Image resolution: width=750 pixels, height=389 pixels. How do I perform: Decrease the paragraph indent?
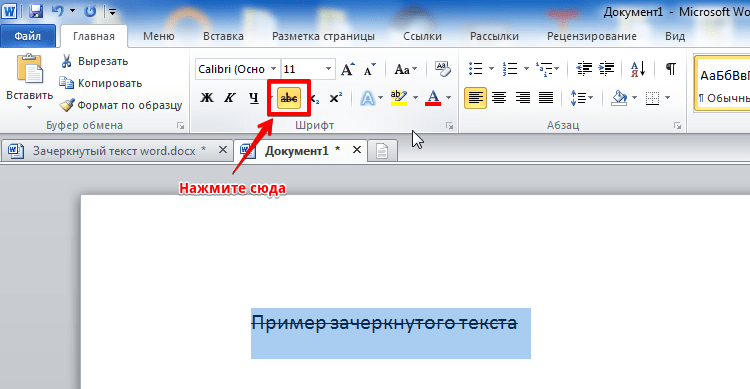[x=584, y=69]
